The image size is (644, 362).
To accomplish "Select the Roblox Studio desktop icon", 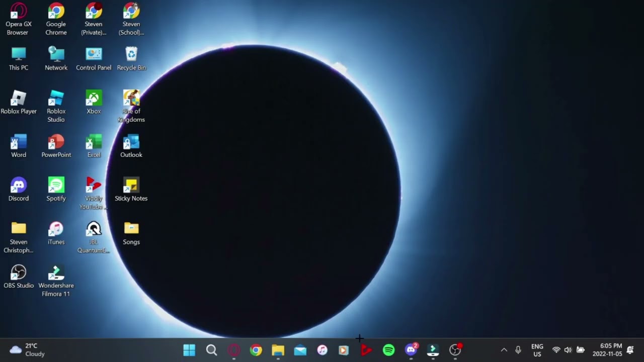I will tap(56, 107).
